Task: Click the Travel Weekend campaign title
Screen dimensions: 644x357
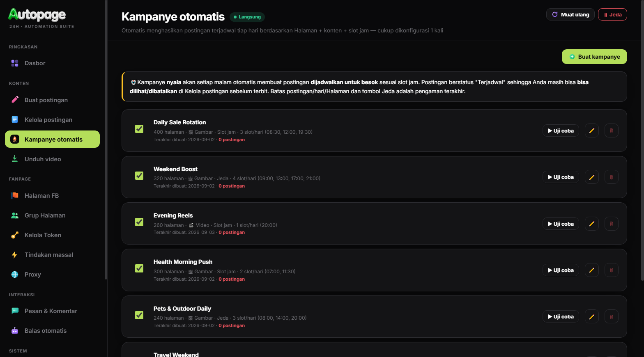Action: (x=176, y=355)
